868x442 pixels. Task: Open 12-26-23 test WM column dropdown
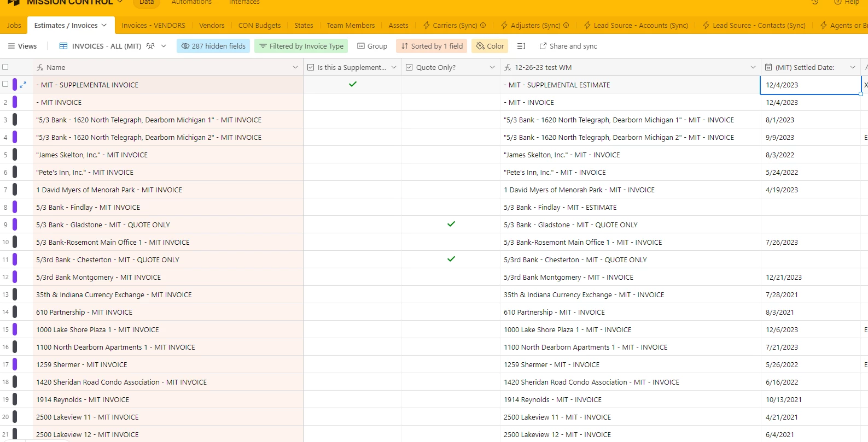[753, 68]
